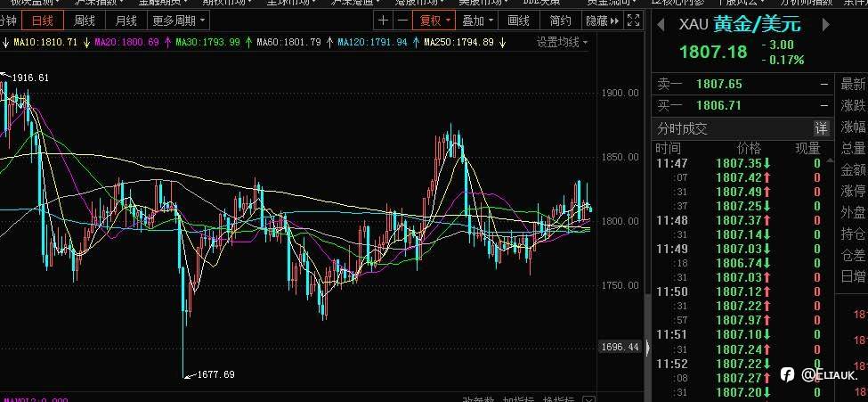This screenshot has height=402, width=868.
Task: Zoom in chart with plus button
Action: 383,21
